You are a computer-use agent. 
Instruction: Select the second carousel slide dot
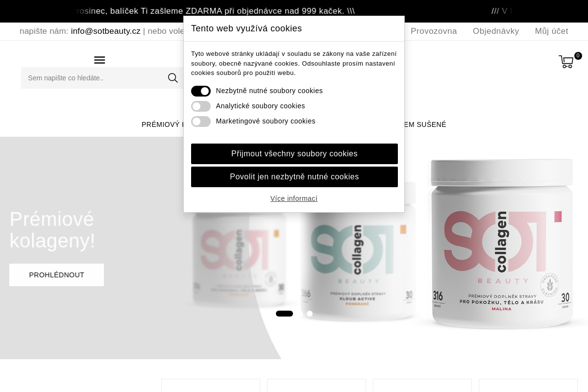[x=310, y=314]
